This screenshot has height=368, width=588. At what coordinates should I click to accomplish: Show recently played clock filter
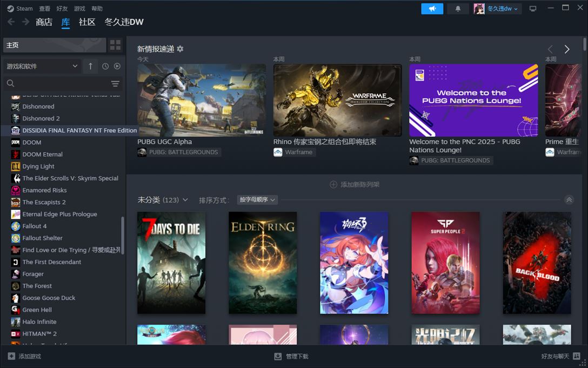coord(105,66)
